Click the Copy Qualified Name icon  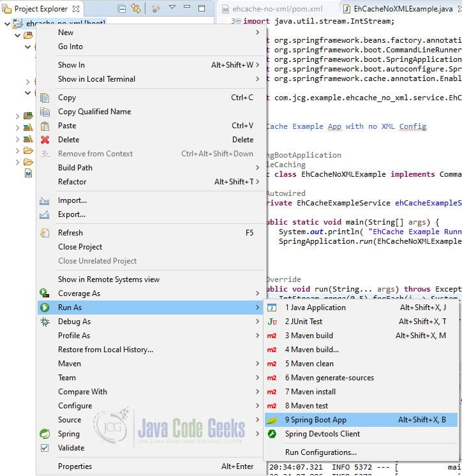coord(45,112)
